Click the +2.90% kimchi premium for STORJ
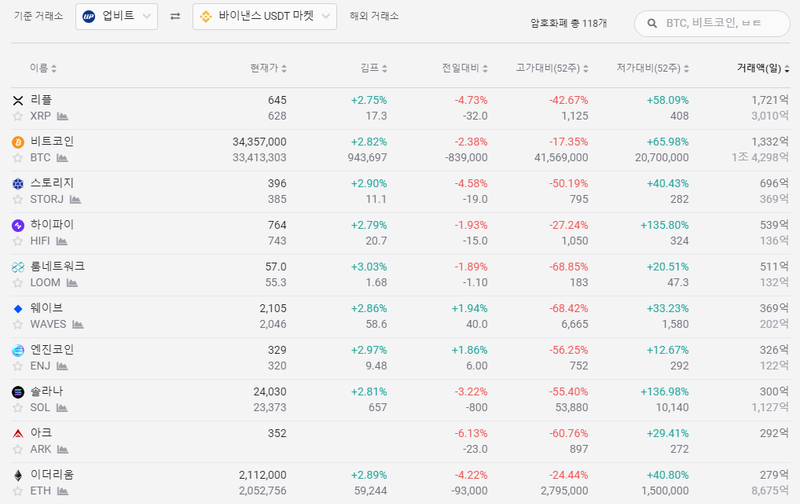Screen dimensions: 800x504 point(369,184)
